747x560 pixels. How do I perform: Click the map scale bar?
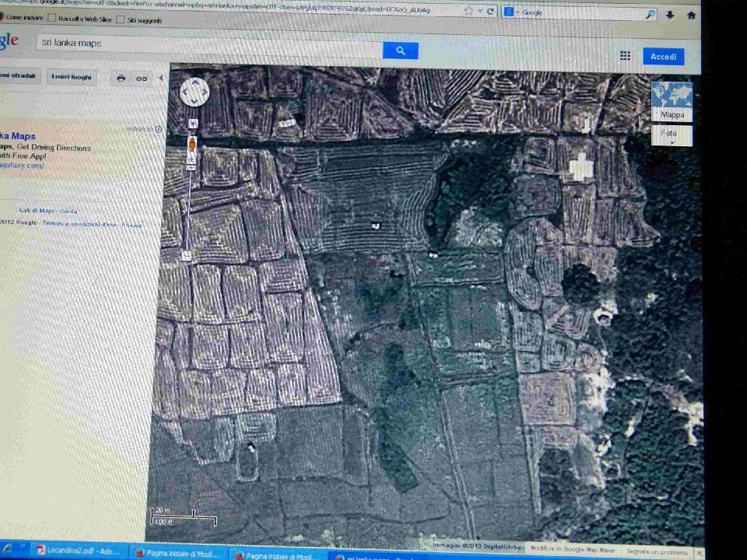click(184, 516)
